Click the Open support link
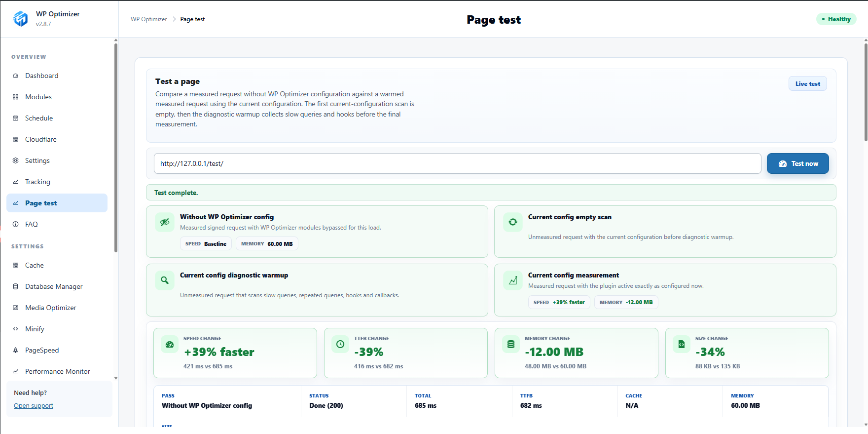Screen dimensions: 868x434 coord(34,406)
